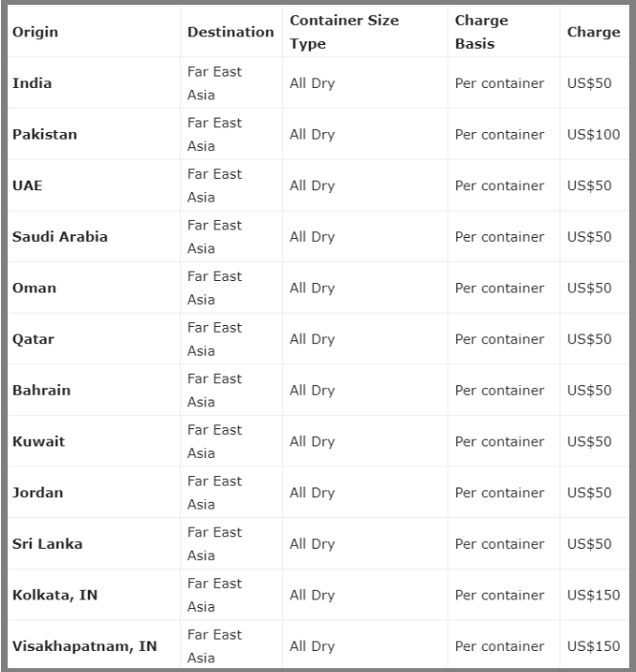Select the Sri Lanka origin cell
Viewport: 636px width, 672px height.
coord(47,544)
